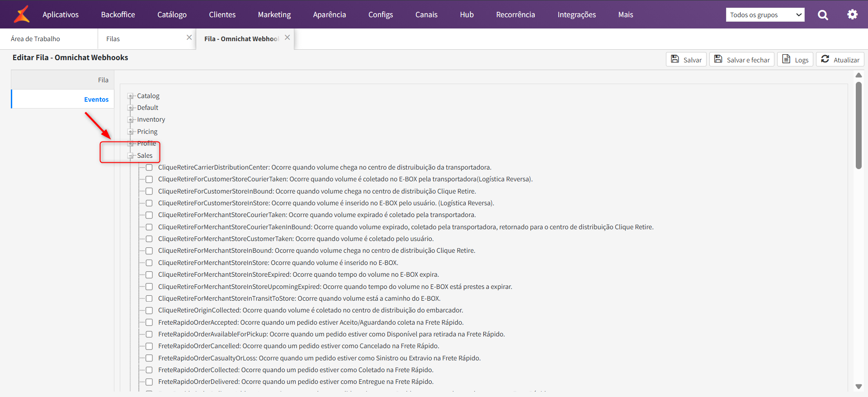Switch to the Área de Trabalho tab
868x397 pixels.
tap(36, 39)
